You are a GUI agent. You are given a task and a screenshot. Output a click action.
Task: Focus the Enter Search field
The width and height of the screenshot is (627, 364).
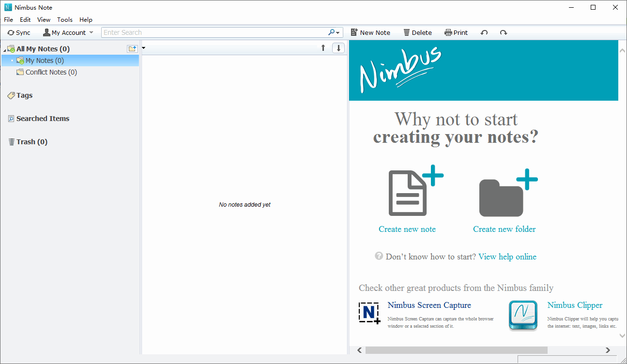(x=214, y=32)
